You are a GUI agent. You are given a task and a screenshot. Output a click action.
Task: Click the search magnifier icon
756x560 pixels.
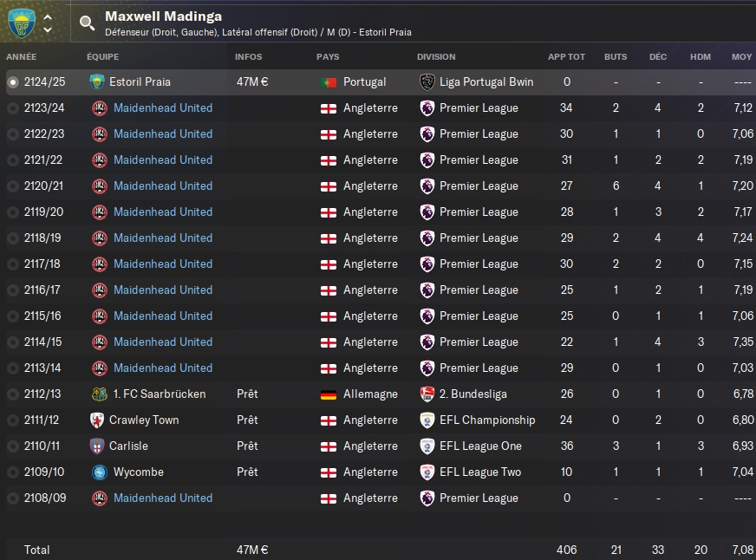click(87, 23)
